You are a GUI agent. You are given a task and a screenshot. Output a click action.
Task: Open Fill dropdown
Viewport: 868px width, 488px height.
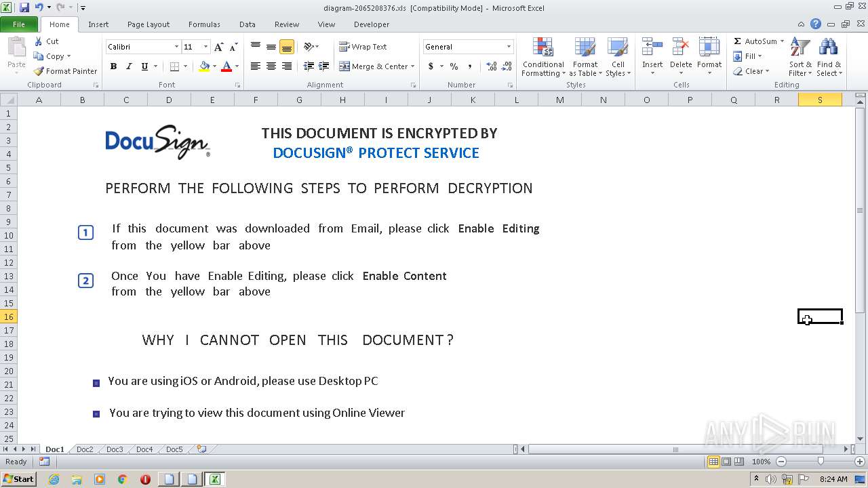point(747,56)
